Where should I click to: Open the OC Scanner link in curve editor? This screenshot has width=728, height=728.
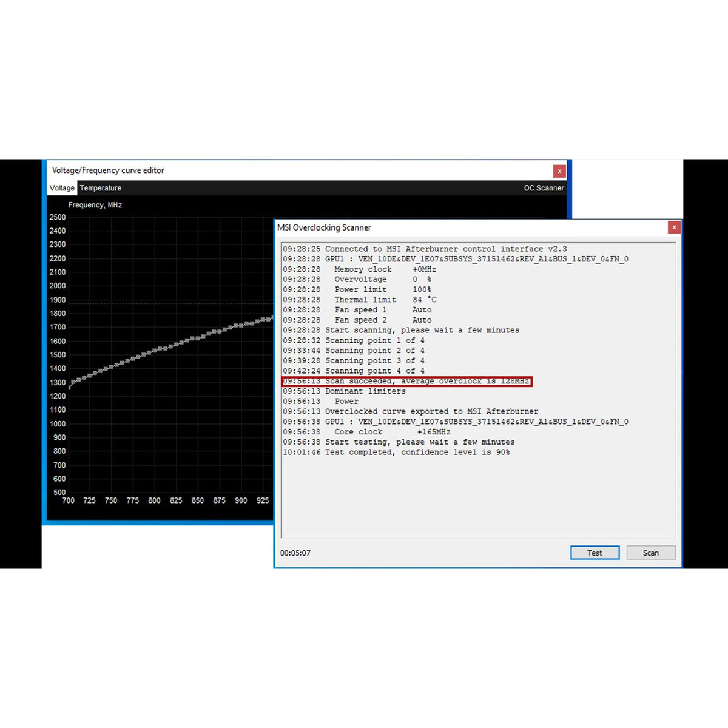pyautogui.click(x=544, y=188)
